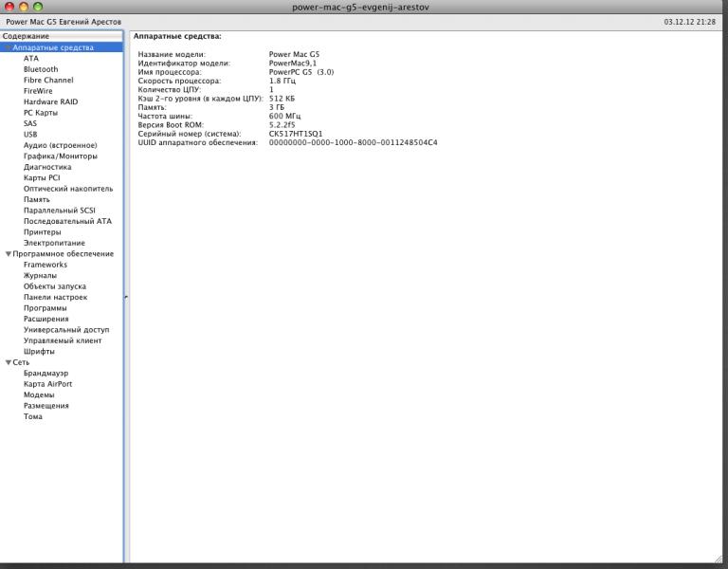728x569 pixels.
Task: Select Карты PCI entry
Action: pyautogui.click(x=42, y=178)
